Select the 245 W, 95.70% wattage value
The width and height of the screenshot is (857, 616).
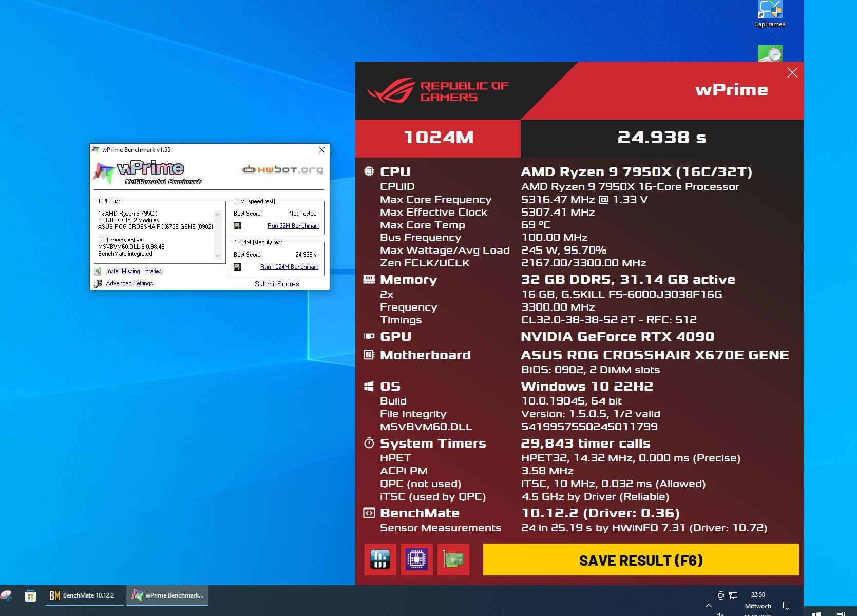point(564,251)
